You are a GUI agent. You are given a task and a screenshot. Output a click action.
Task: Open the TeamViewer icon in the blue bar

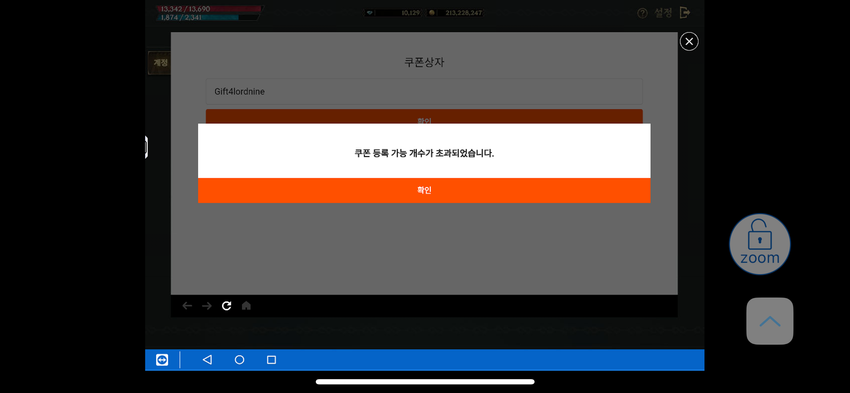point(162,360)
